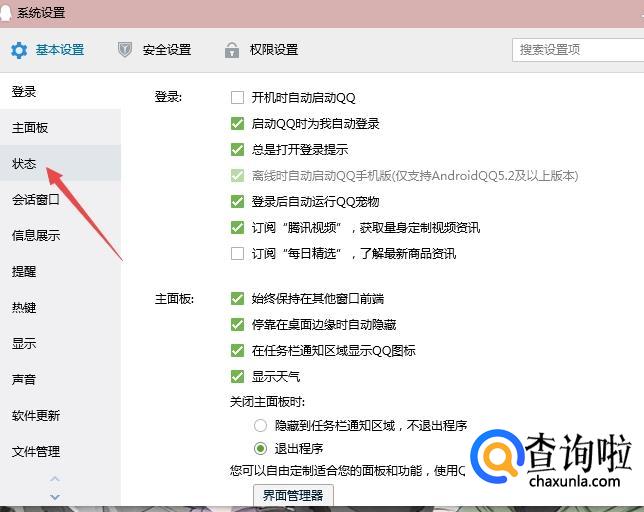
Task: Open 信息展示 settings in sidebar
Action: 60,235
